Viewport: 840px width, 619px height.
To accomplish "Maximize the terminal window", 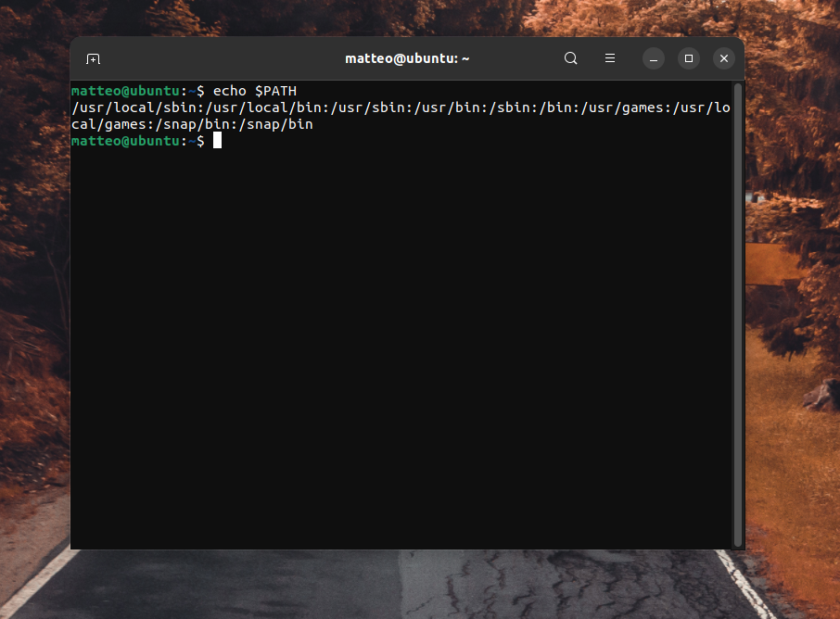I will tap(688, 58).
